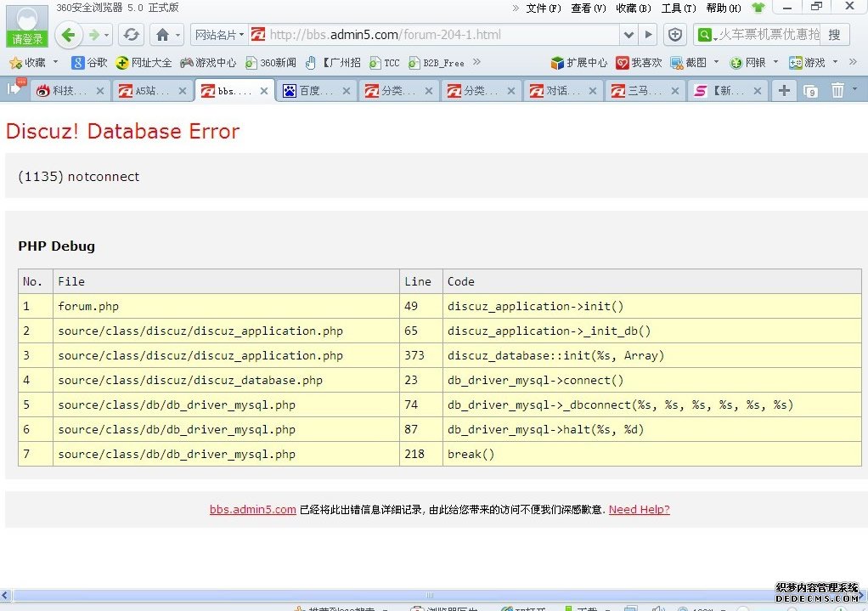Switch to the 【新 tab
The width and height of the screenshot is (868, 611).
click(x=727, y=90)
